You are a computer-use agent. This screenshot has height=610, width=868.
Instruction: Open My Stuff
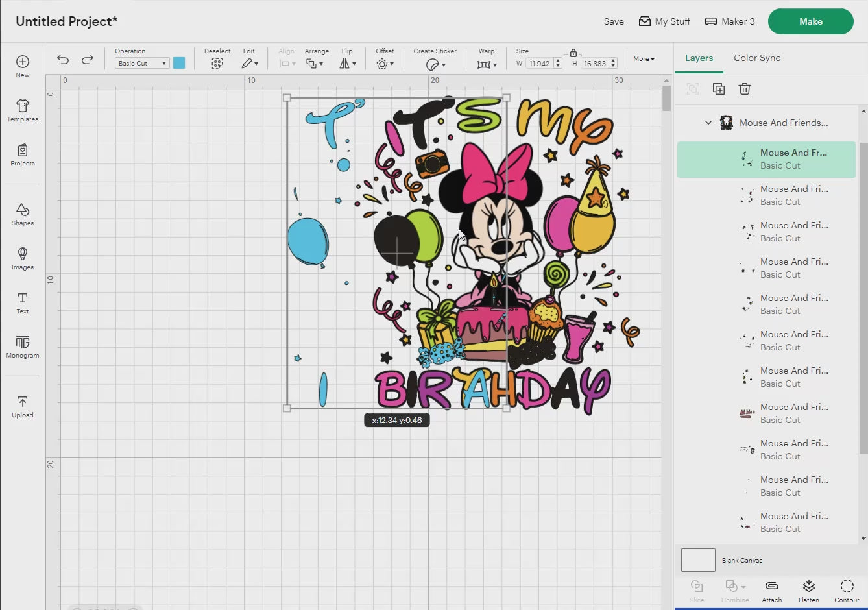(664, 21)
